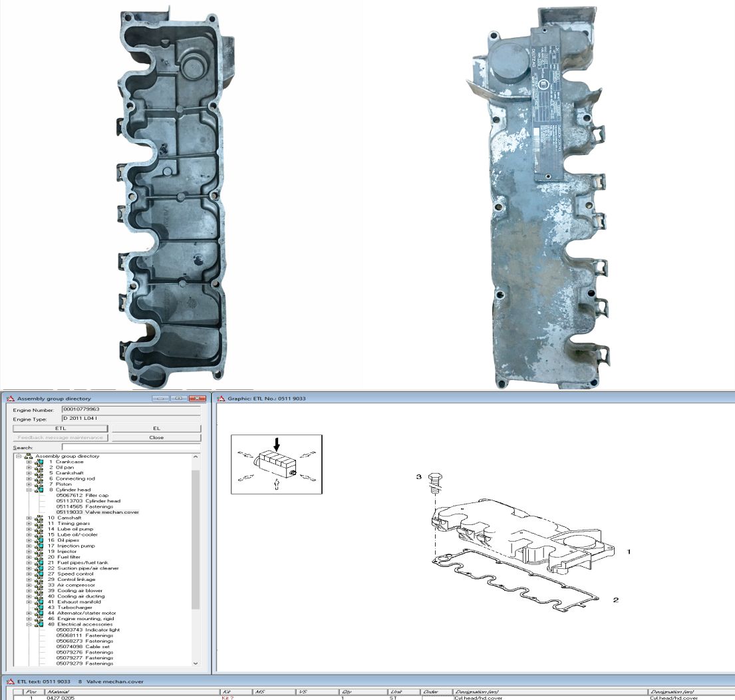Expand the Timing gears tree node
735x700 pixels.
tap(29, 523)
